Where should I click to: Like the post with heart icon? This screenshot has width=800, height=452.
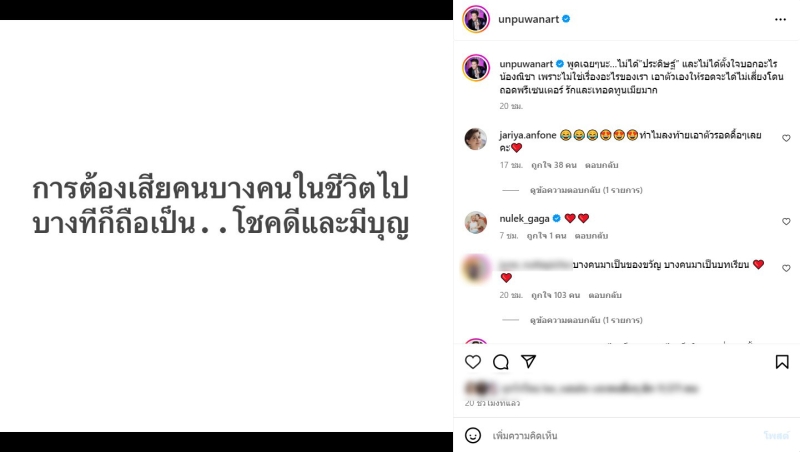473,362
